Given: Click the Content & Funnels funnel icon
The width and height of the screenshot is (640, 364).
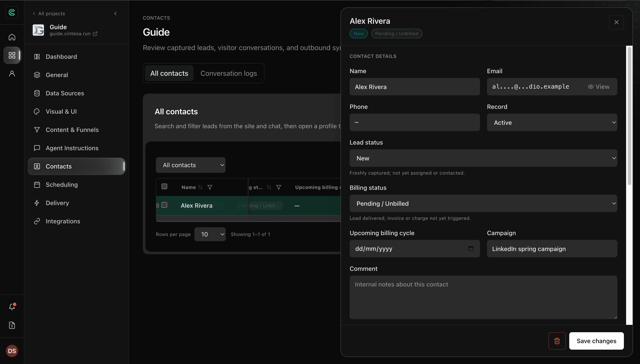Looking at the screenshot, I should pos(37,130).
